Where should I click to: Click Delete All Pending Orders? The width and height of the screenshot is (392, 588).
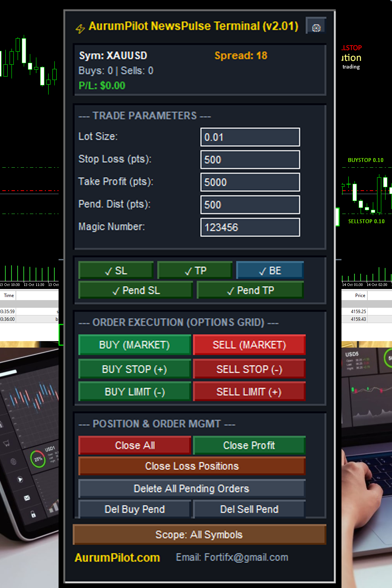pyautogui.click(x=192, y=488)
